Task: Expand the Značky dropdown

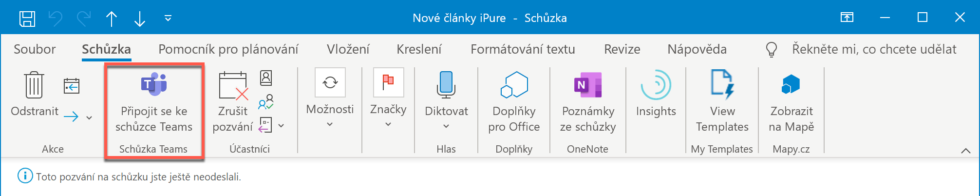Action: 388,124
